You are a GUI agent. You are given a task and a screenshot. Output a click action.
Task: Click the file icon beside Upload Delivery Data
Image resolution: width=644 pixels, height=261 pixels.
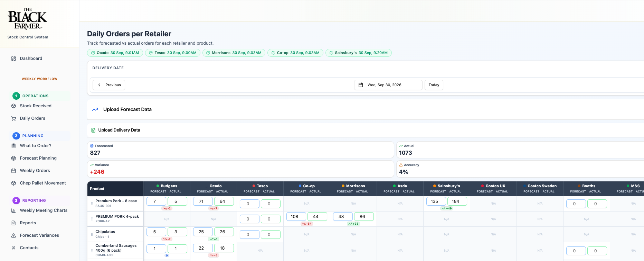point(93,130)
